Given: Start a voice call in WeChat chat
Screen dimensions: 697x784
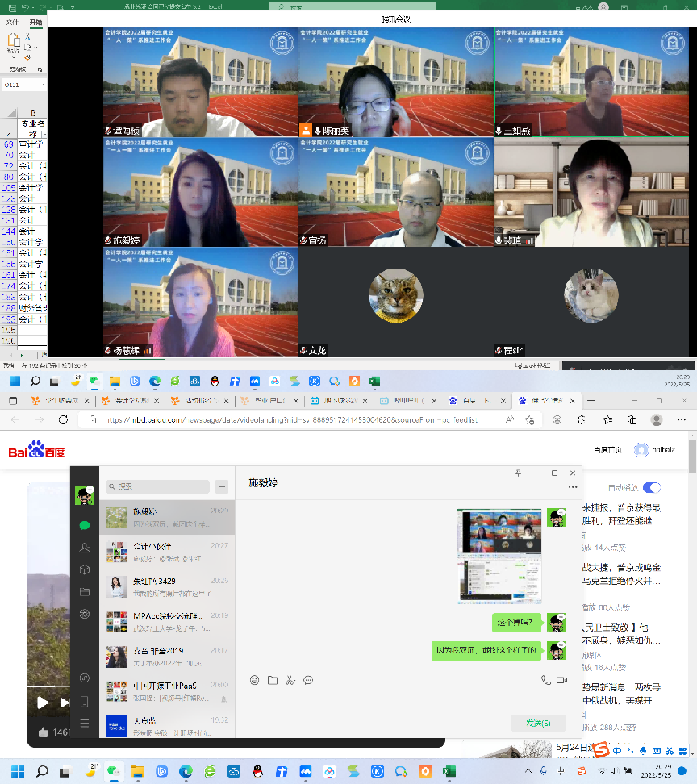Looking at the screenshot, I should point(546,680).
